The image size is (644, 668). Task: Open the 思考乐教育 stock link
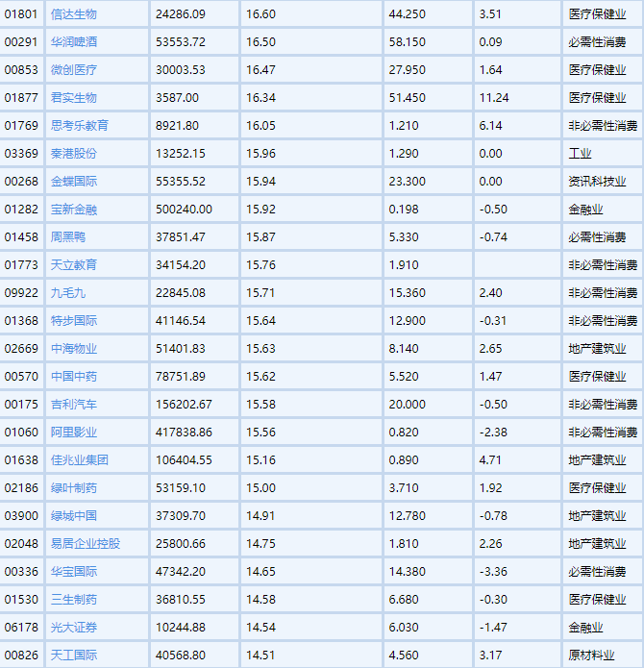coord(80,126)
